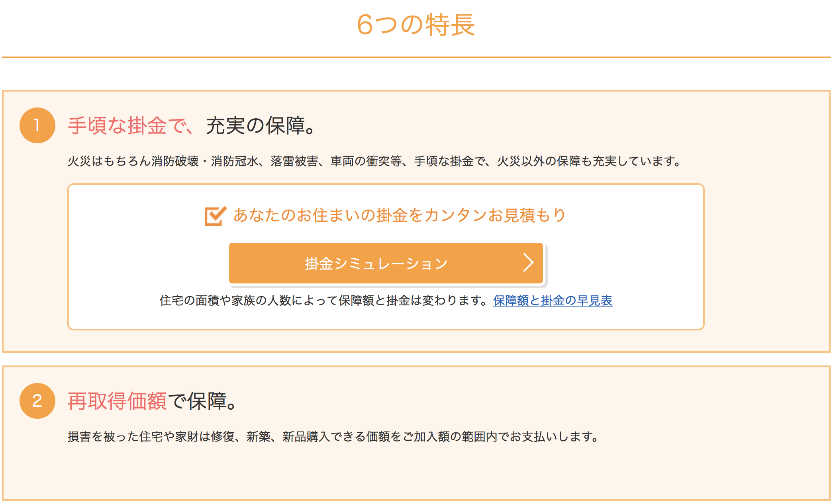This screenshot has height=504, width=835.
Task: Open the 掛金シミュレーション button
Action: click(386, 263)
